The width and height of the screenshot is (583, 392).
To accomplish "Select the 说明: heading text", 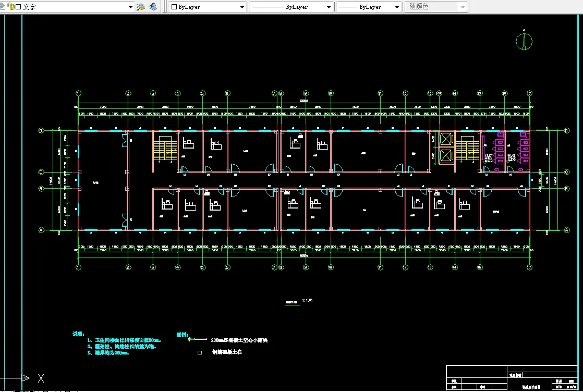I will tap(79, 334).
